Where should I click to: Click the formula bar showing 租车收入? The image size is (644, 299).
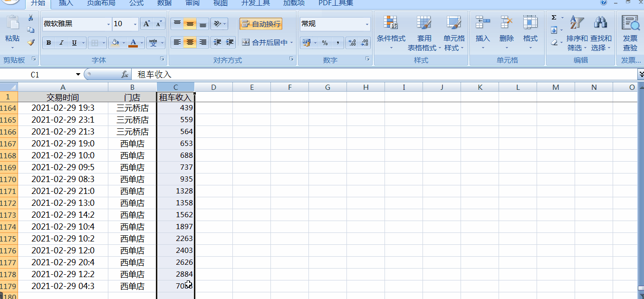(380, 75)
